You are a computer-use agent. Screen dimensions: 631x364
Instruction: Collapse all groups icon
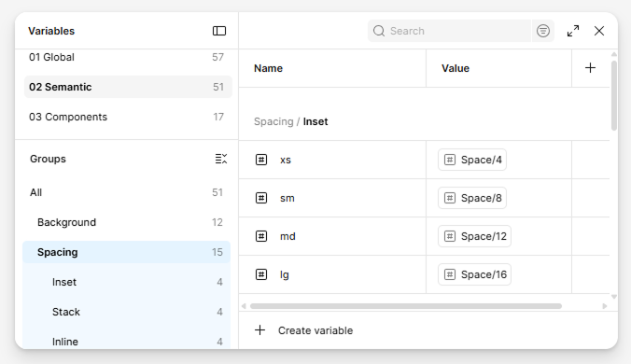point(221,159)
